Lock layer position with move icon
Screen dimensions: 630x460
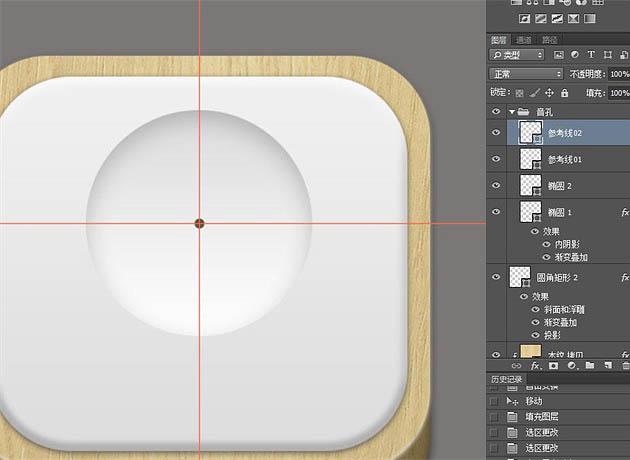(x=551, y=92)
